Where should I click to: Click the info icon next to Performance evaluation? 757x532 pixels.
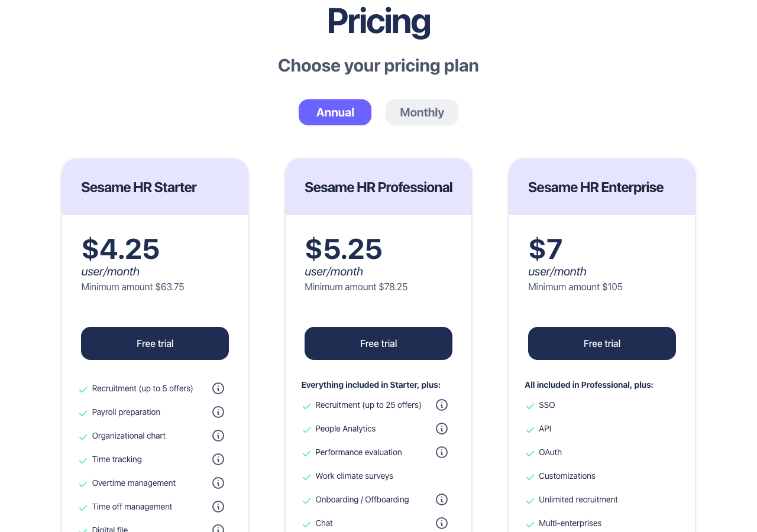coord(442,452)
